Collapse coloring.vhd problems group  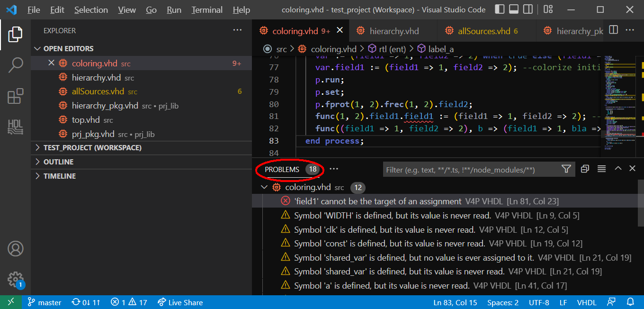[264, 187]
